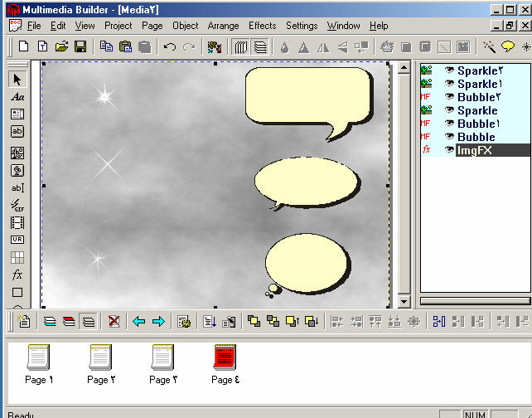Select the arrow pointer tool
The image size is (532, 418).
point(17,80)
